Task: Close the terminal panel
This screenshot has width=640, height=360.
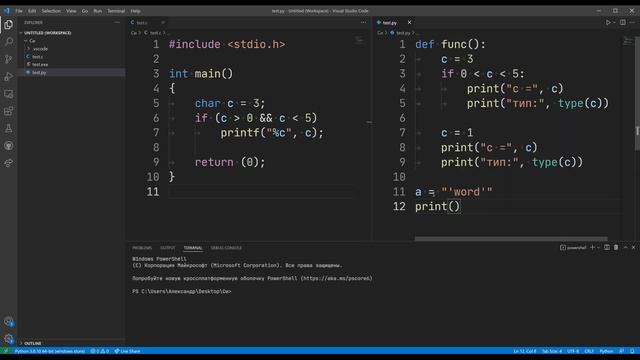Action: [633, 247]
